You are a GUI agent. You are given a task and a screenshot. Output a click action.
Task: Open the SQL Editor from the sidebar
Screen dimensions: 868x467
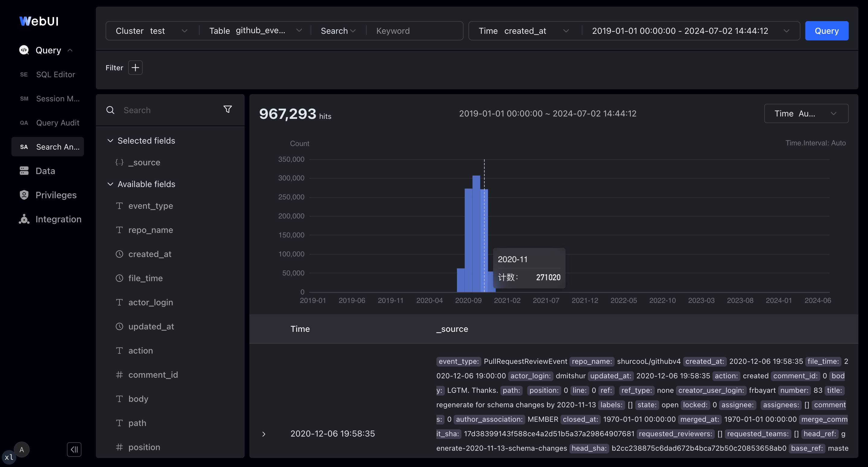(55, 75)
